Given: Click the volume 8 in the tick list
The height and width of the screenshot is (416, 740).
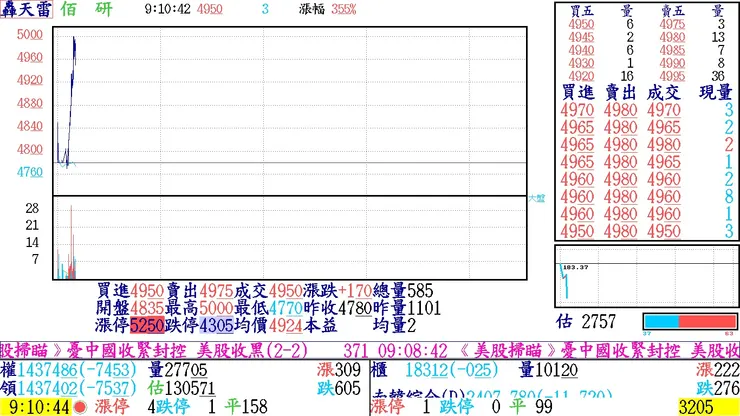Looking at the screenshot, I should (729, 196).
